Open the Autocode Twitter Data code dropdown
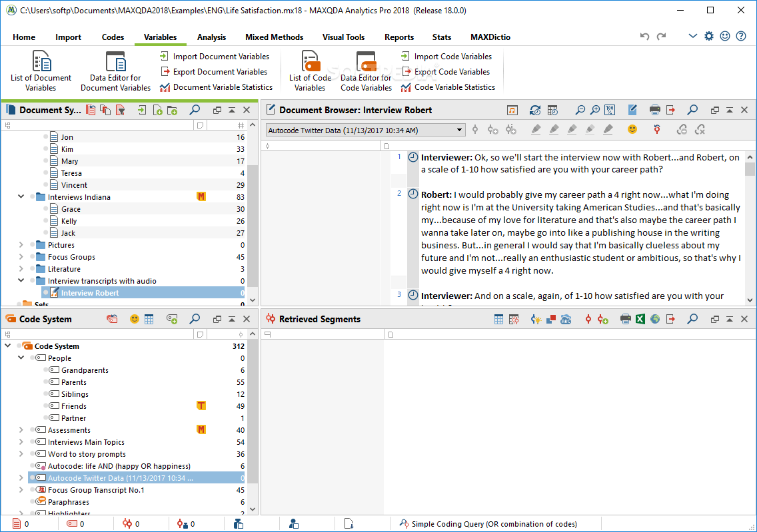The image size is (757, 532). click(x=365, y=131)
